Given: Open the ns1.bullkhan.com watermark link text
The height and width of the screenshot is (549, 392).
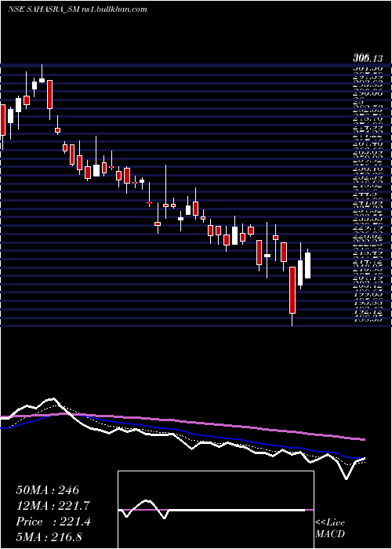Looking at the screenshot, I should (114, 9).
